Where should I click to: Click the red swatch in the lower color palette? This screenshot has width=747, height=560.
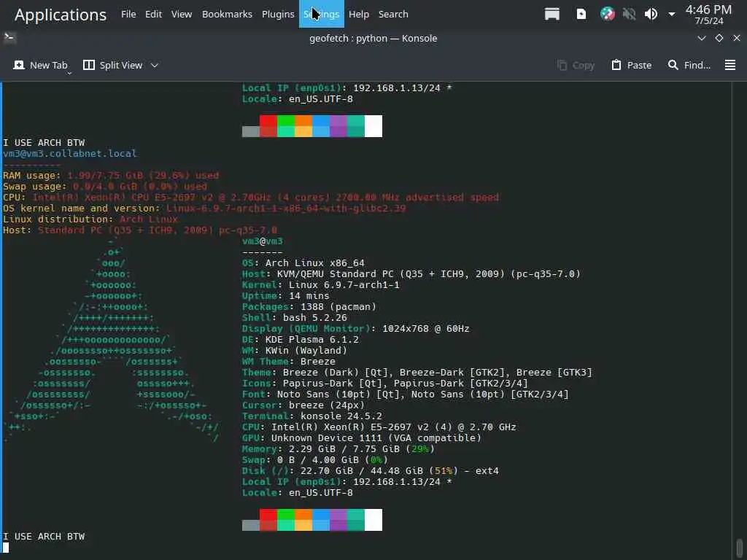click(268, 519)
